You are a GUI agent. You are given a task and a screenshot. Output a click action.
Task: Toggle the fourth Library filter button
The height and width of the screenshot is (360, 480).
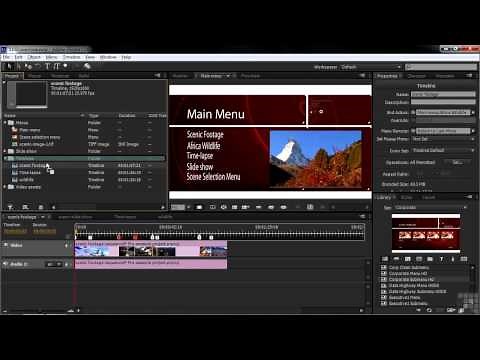[419, 259]
